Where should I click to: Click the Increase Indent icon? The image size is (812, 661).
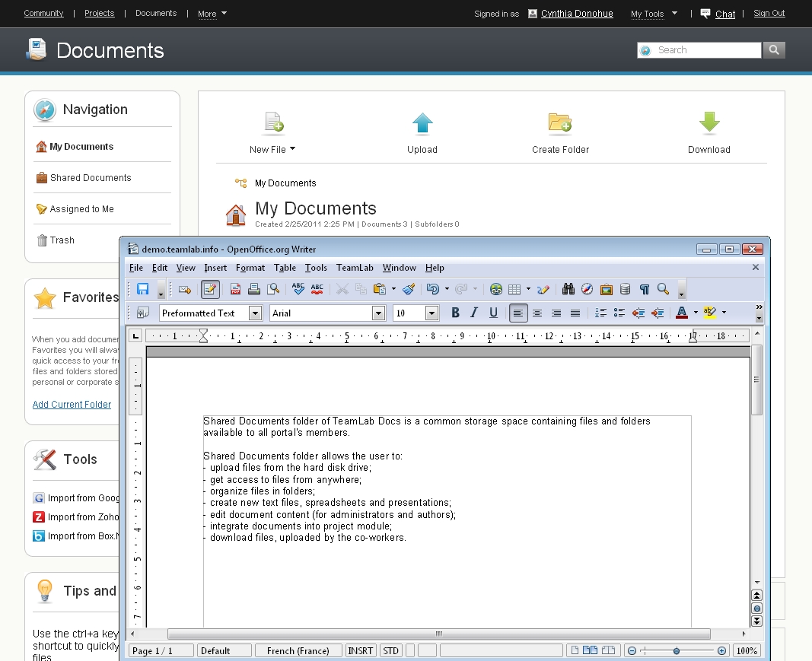click(x=658, y=313)
